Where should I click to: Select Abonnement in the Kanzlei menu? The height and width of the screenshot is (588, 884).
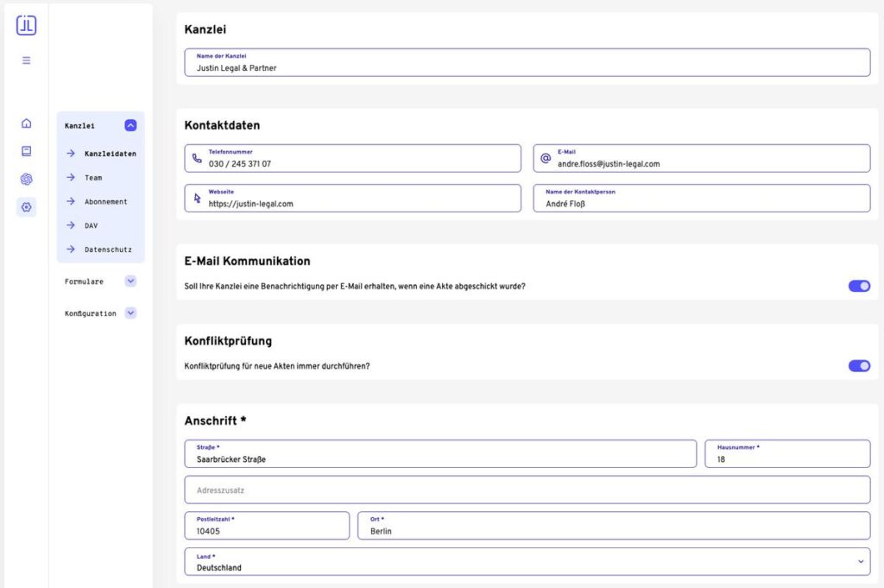[x=105, y=202]
